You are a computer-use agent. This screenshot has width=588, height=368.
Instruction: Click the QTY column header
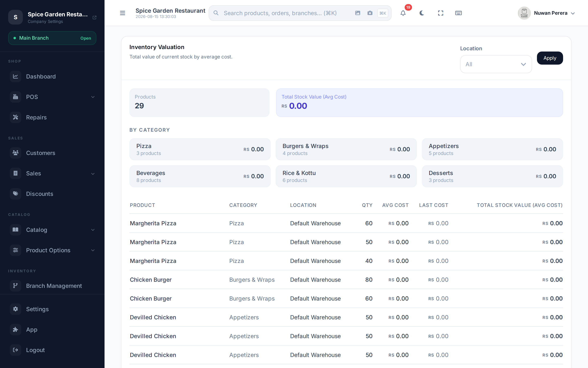(367, 205)
